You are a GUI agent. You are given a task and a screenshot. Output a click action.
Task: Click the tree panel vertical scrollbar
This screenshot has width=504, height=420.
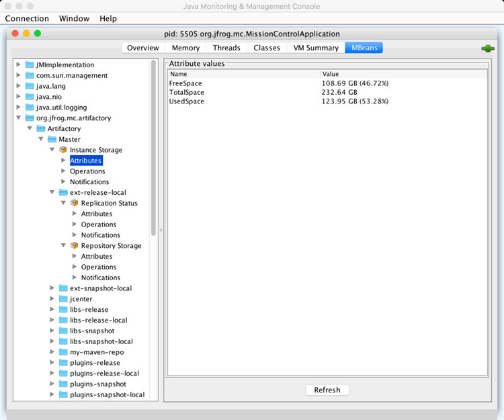coord(153,148)
